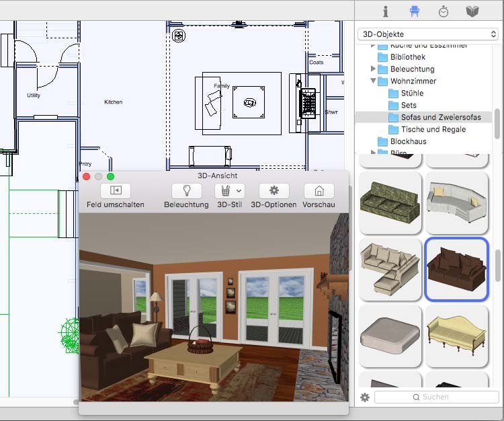Click the Beleuchtung light bulb icon
This screenshot has height=421, width=504.
pos(187,190)
